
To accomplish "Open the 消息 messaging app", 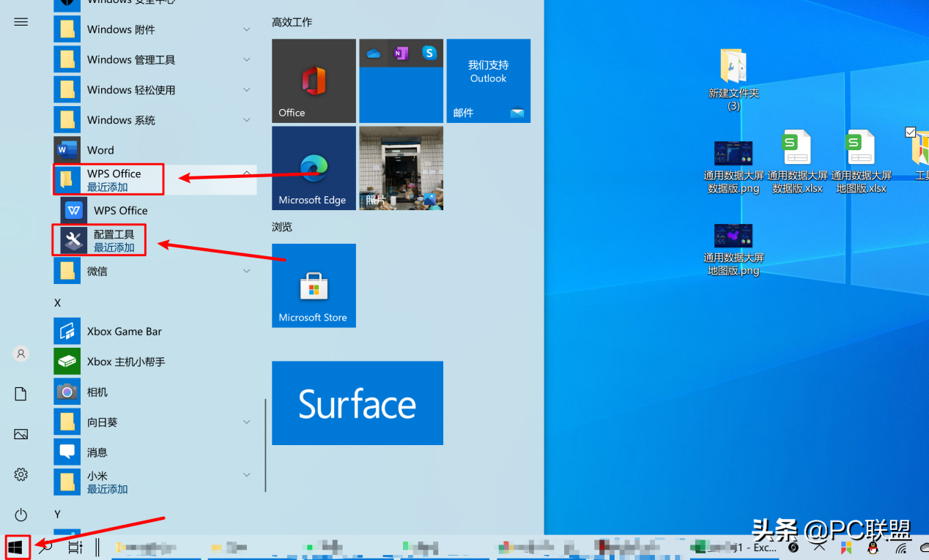I will (x=155, y=452).
